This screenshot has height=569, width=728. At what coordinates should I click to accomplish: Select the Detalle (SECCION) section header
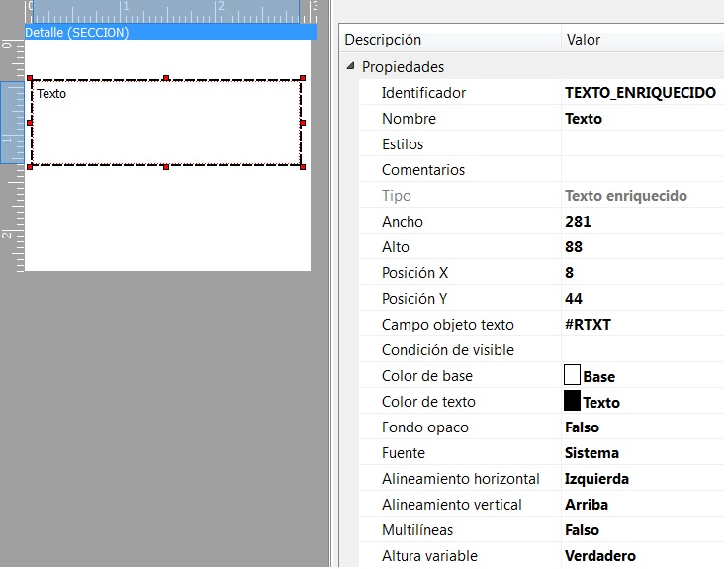[170, 32]
